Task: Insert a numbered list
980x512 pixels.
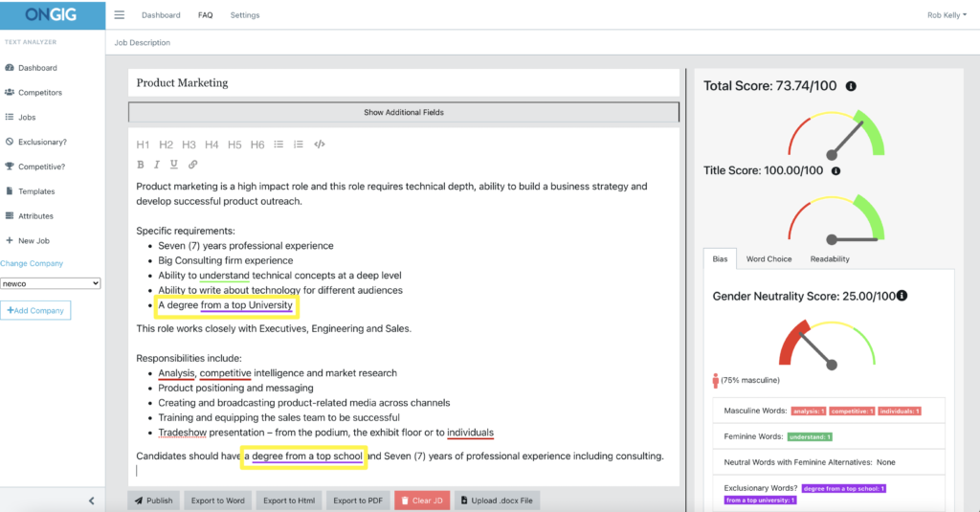Action: point(299,145)
